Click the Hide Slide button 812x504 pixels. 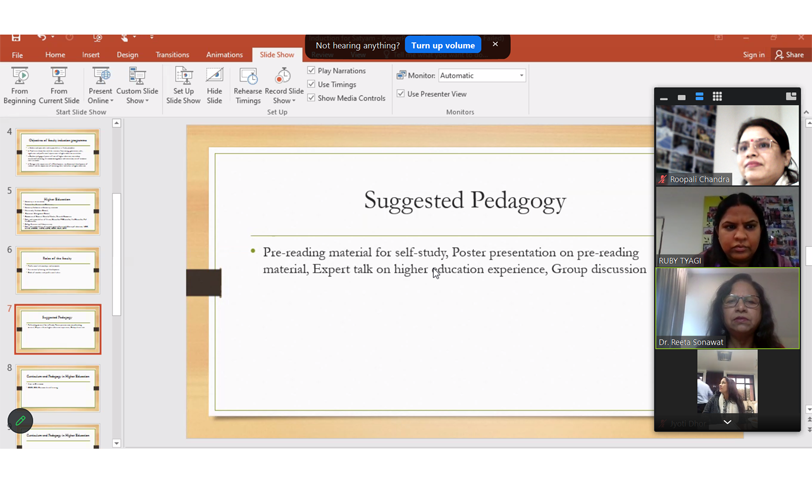214,85
